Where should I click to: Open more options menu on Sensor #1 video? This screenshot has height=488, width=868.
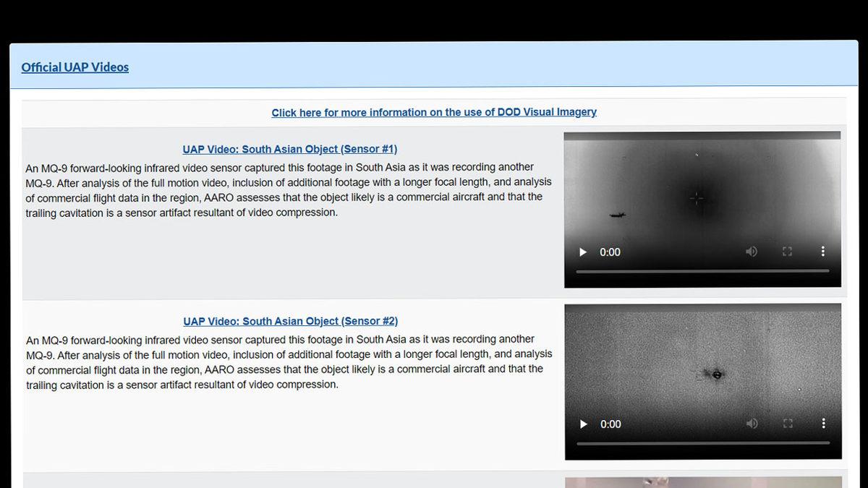(822, 252)
